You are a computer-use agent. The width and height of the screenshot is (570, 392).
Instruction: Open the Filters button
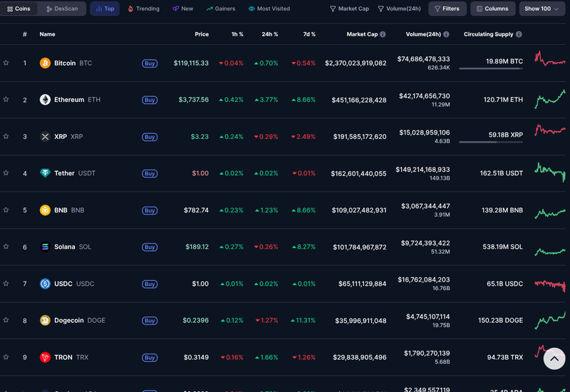point(447,9)
